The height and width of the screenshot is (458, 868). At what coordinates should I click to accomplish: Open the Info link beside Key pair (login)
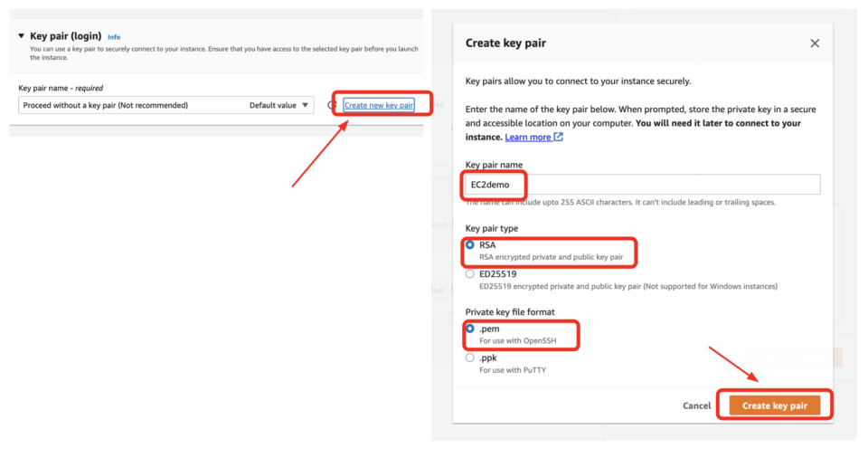[x=114, y=37]
